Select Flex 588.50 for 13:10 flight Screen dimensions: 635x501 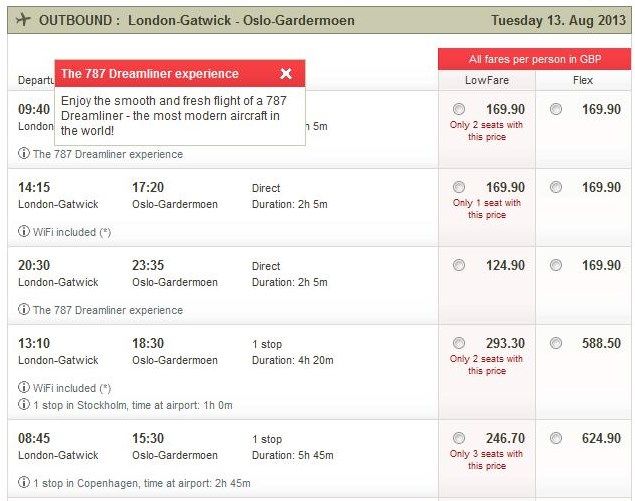click(x=556, y=343)
